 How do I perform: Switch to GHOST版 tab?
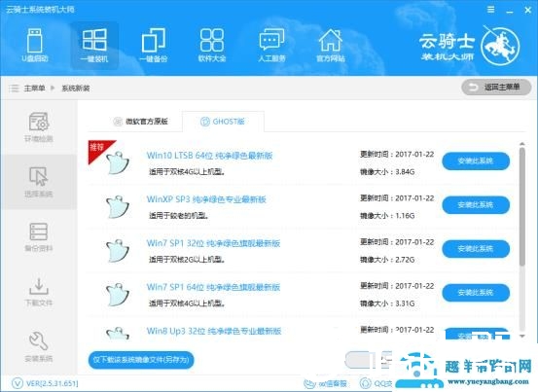(223, 122)
